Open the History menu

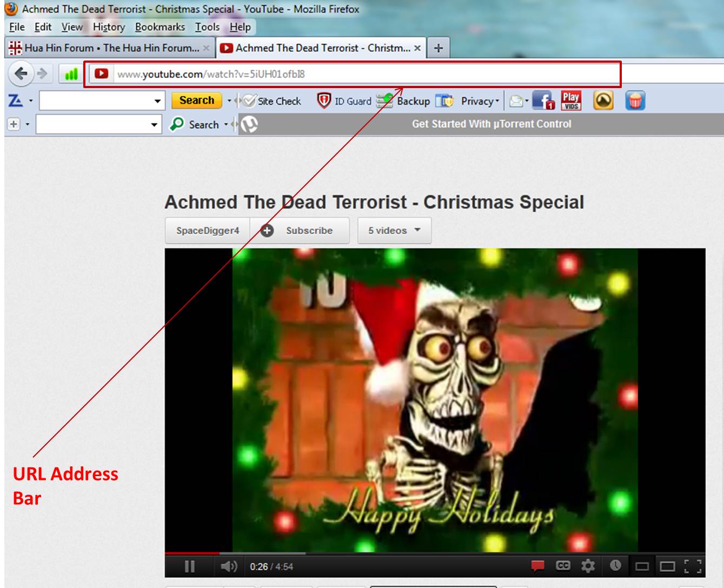(109, 27)
